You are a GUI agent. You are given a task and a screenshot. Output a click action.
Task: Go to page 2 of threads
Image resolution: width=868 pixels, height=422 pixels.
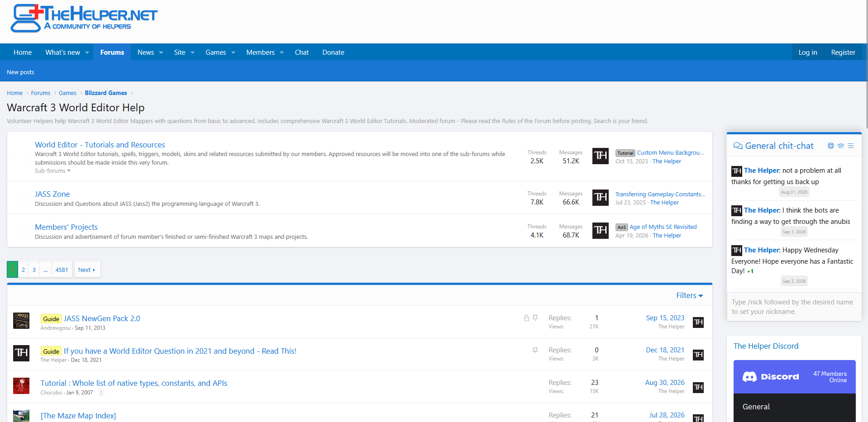coord(24,270)
